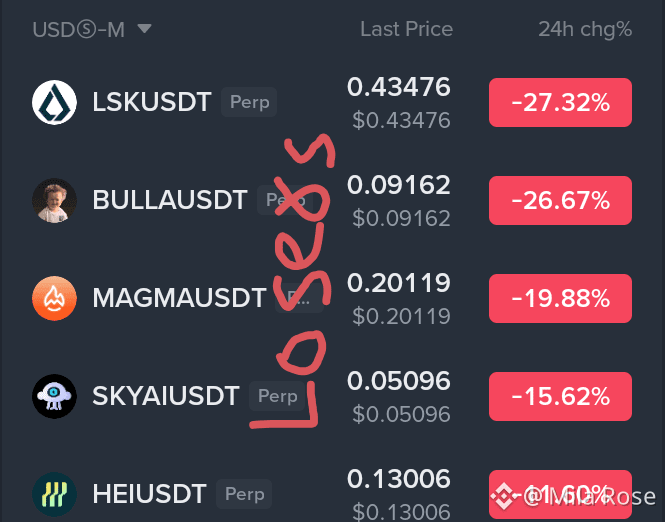Select the SKYAIUSDT pair name
This screenshot has width=665, height=522.
(x=165, y=396)
